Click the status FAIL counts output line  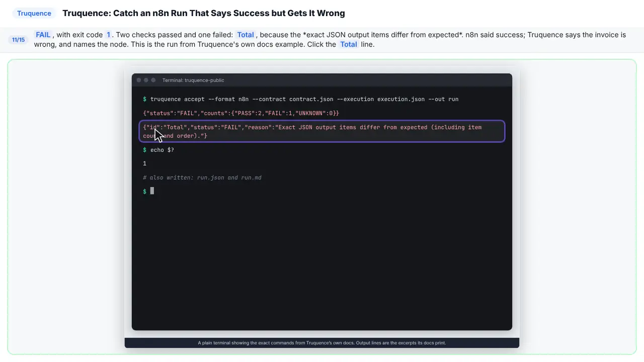[241, 113]
